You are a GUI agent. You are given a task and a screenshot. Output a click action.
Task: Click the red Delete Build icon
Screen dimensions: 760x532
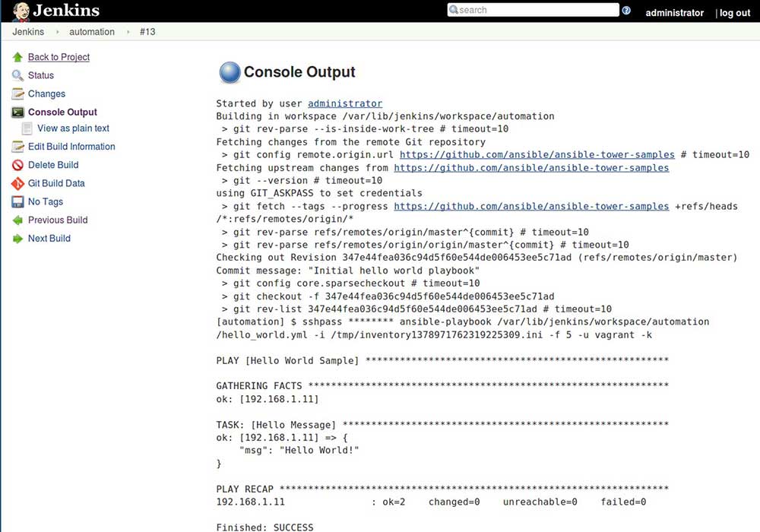[x=18, y=165]
